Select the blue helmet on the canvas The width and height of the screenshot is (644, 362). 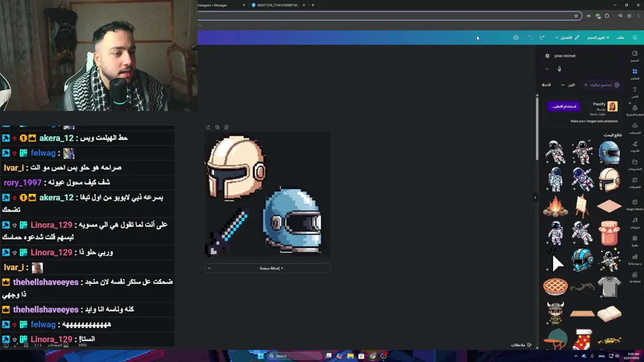tap(293, 220)
